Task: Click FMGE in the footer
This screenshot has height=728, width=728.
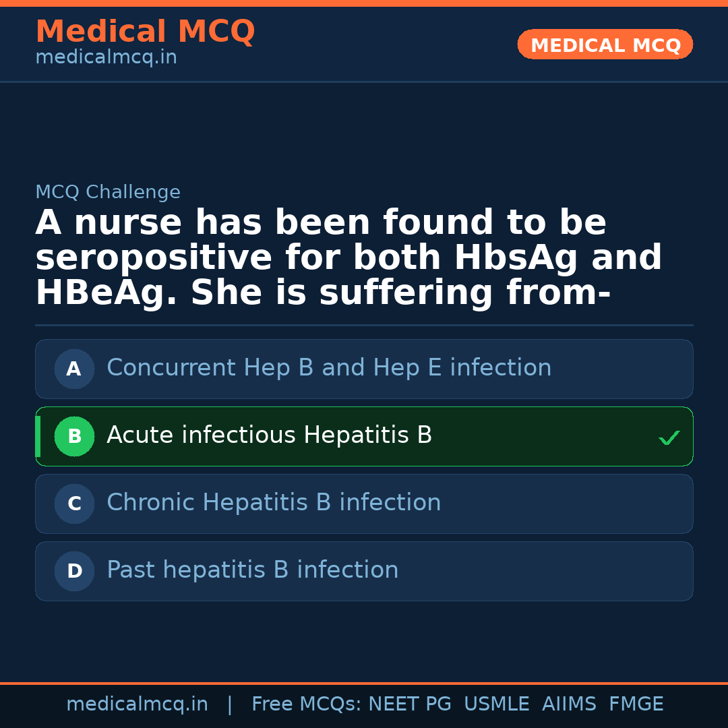Action: click(636, 704)
